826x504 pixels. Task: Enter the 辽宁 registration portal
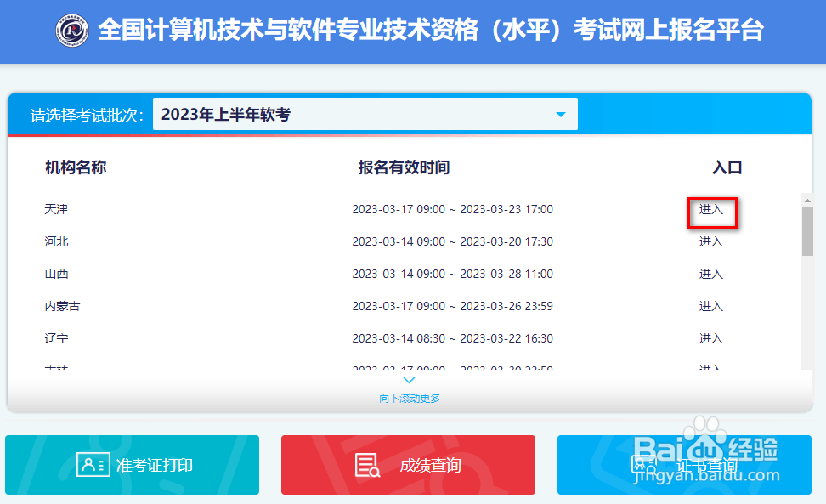710,338
